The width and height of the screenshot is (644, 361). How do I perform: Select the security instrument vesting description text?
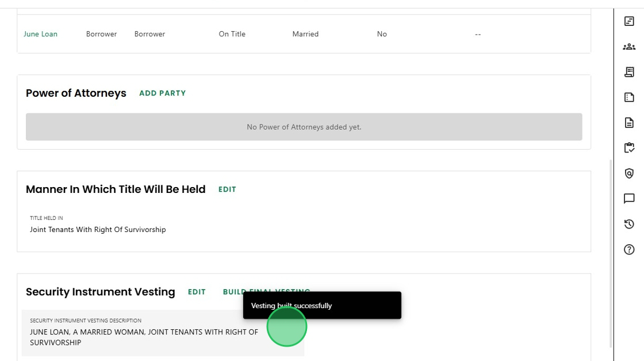pyautogui.click(x=144, y=337)
